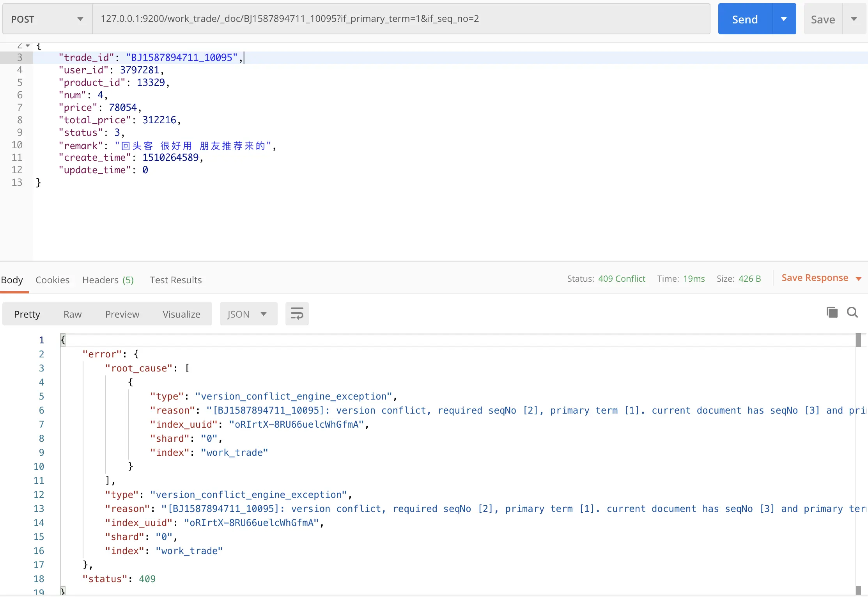This screenshot has width=868, height=597.
Task: Select the Visualize view
Action: 181,314
